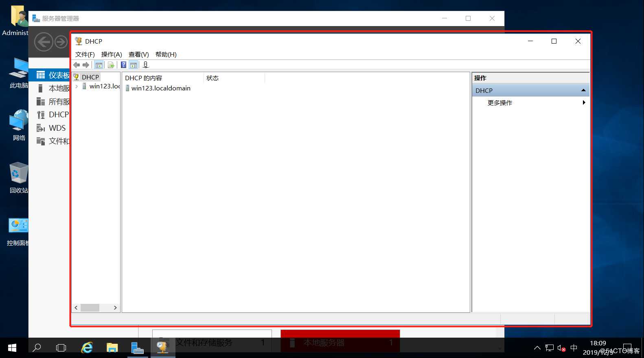Click the tree pane scroll-left arrow
Screen dimensions: 644x358
coord(76,307)
